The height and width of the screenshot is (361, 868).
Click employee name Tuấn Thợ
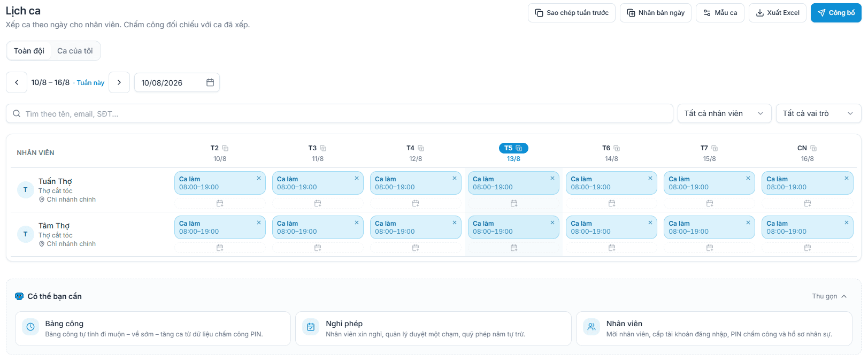(x=55, y=181)
